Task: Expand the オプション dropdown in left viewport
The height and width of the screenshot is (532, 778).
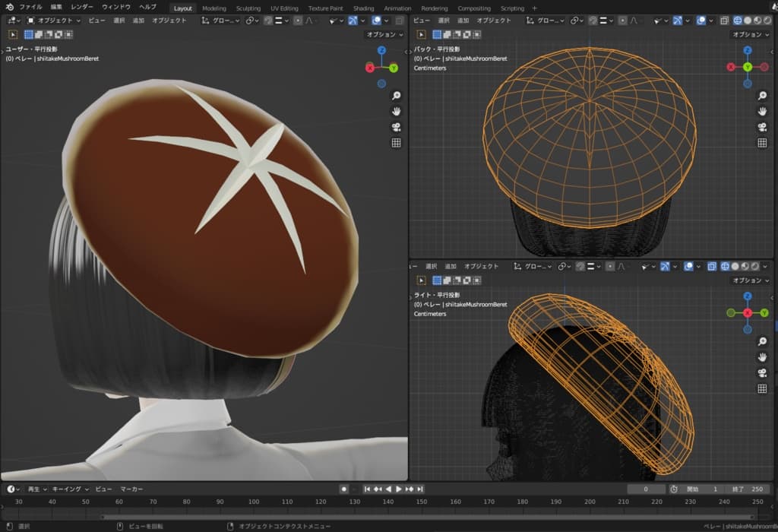Action: pyautogui.click(x=384, y=34)
